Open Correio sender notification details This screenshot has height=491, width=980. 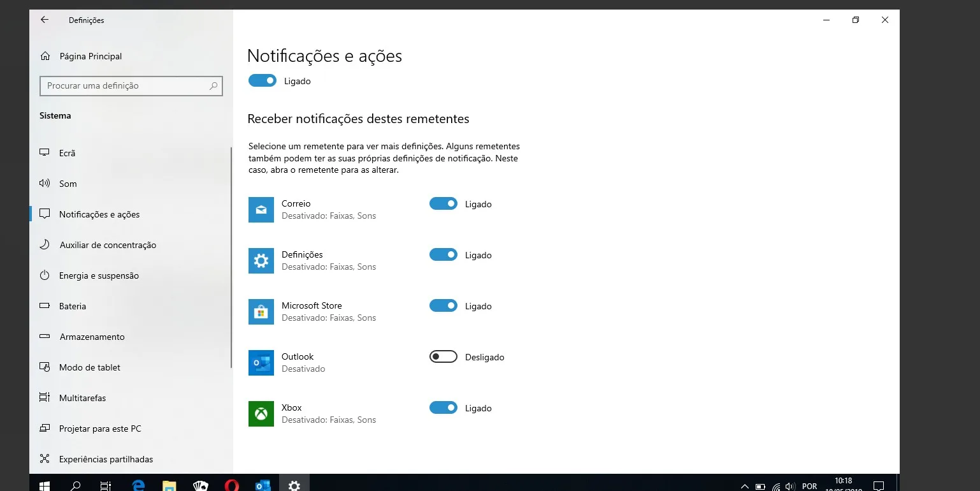pos(329,210)
